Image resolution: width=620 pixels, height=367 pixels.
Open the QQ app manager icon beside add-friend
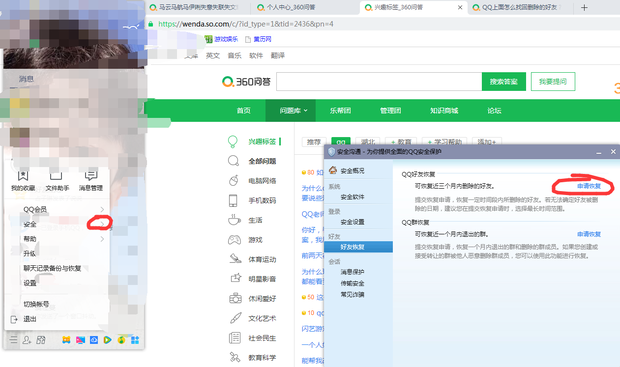coord(41,340)
